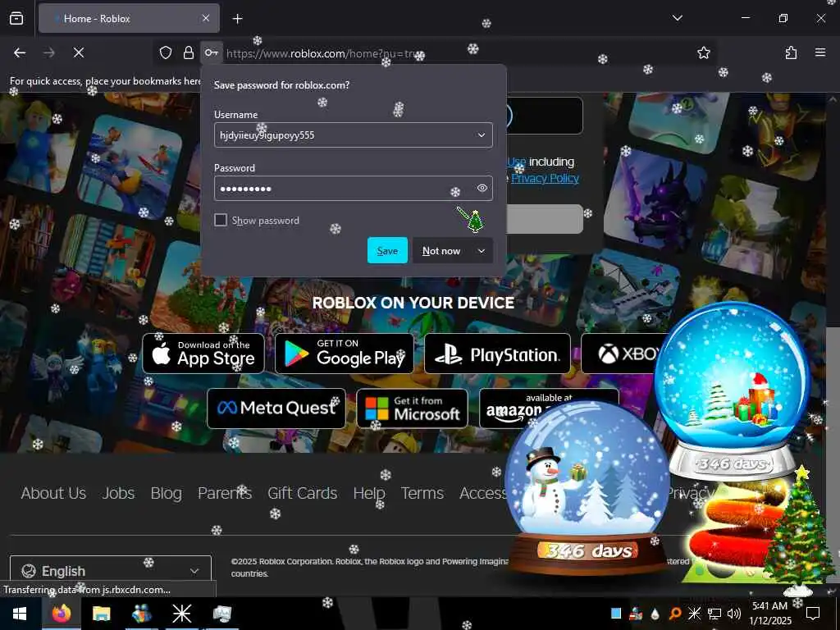Image resolution: width=840 pixels, height=630 pixels.
Task: Click the blue square tray icon
Action: (616, 614)
